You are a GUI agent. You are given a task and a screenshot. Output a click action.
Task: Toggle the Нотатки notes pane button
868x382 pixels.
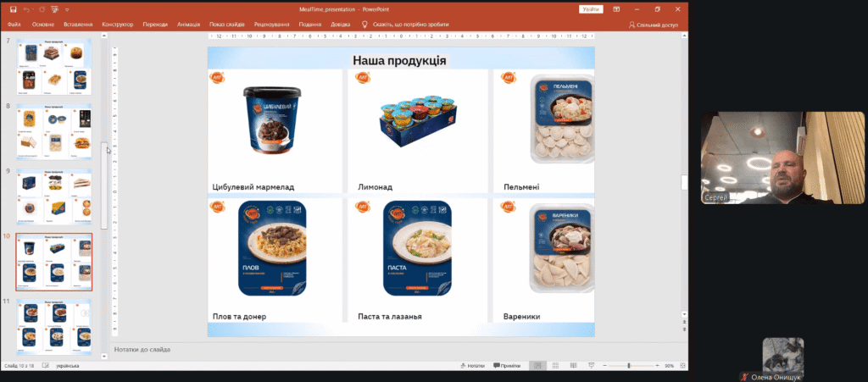pyautogui.click(x=472, y=366)
